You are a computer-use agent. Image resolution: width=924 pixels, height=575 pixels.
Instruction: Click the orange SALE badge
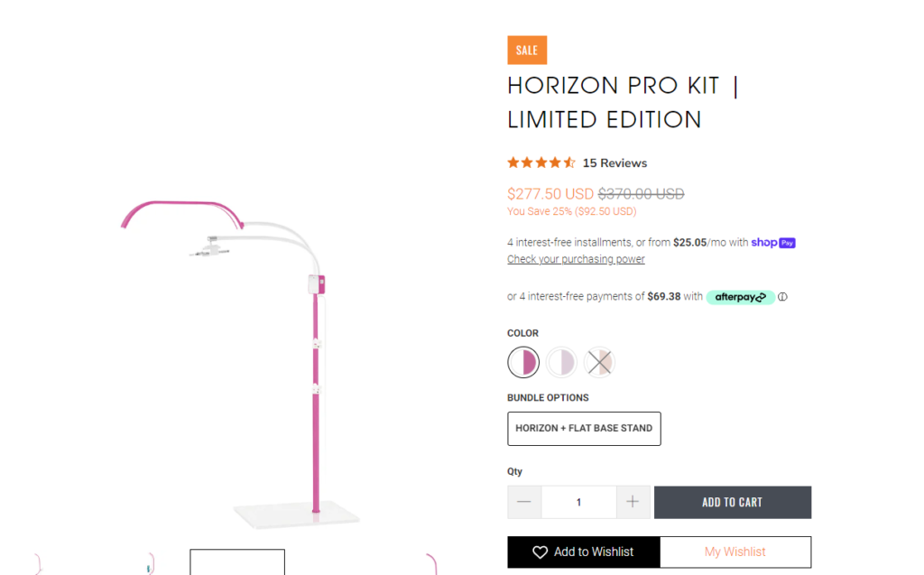pos(527,51)
